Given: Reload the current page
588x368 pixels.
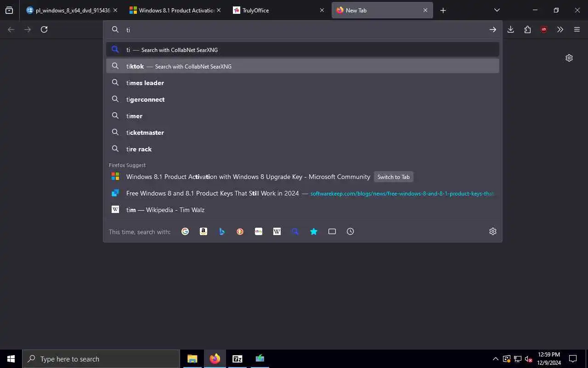Looking at the screenshot, I should (44, 29).
